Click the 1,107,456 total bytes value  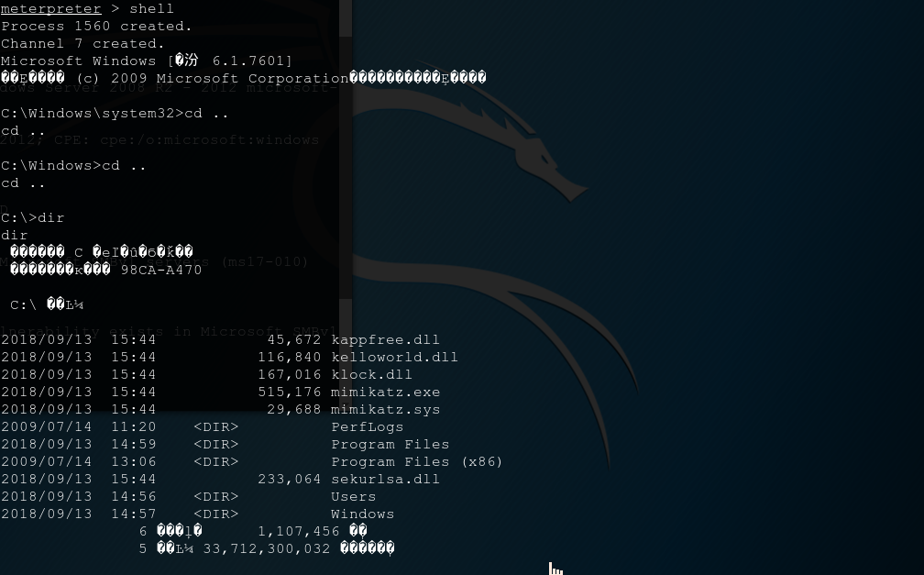tap(298, 531)
